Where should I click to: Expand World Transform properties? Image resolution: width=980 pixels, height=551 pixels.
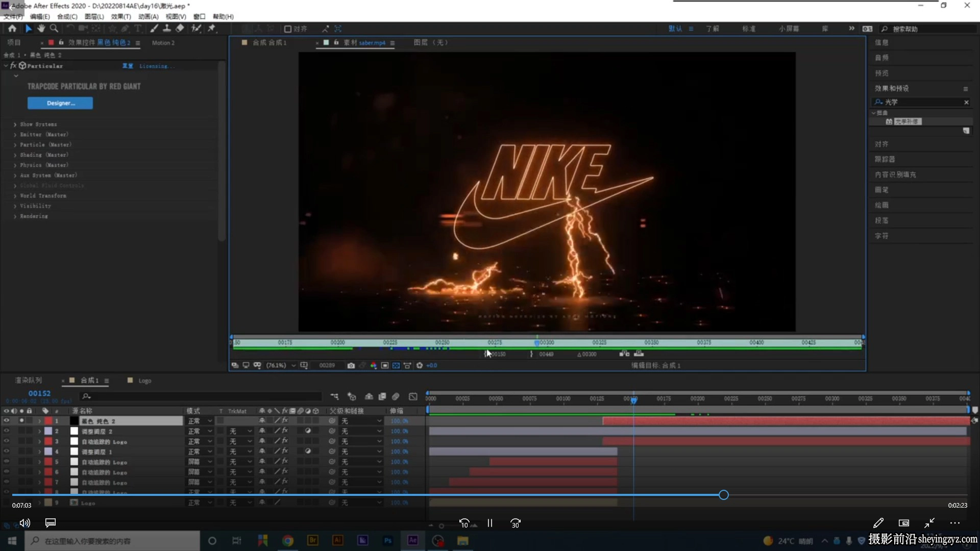[x=15, y=196]
